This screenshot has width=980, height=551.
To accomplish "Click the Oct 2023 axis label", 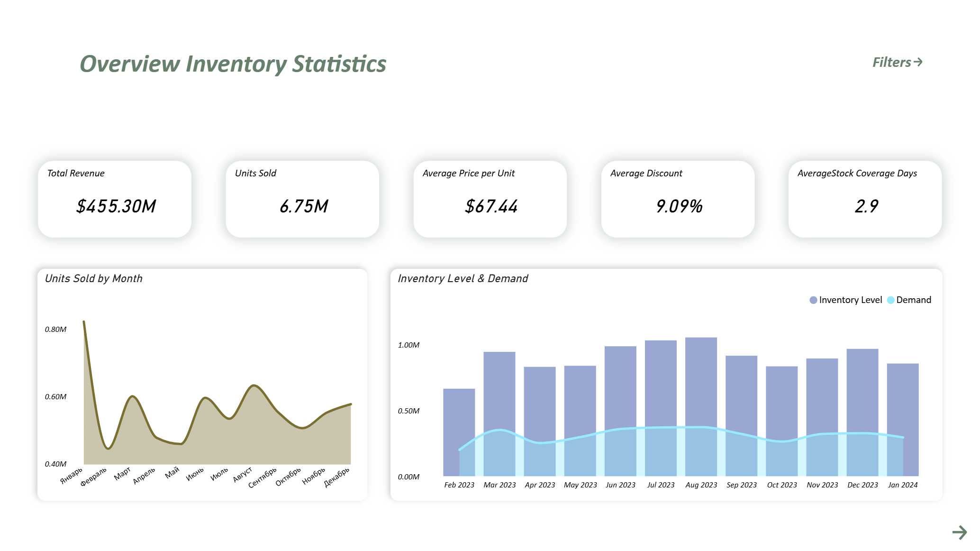I will [x=782, y=485].
